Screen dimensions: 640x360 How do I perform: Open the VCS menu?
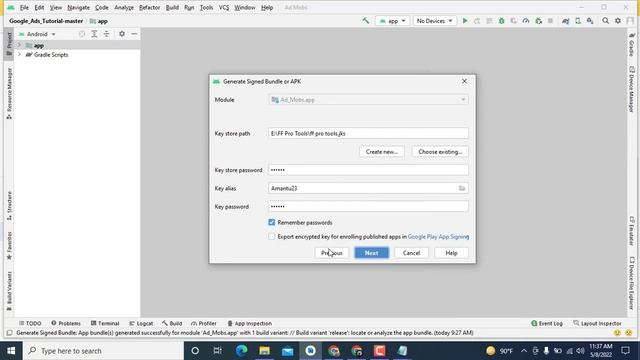[x=224, y=7]
